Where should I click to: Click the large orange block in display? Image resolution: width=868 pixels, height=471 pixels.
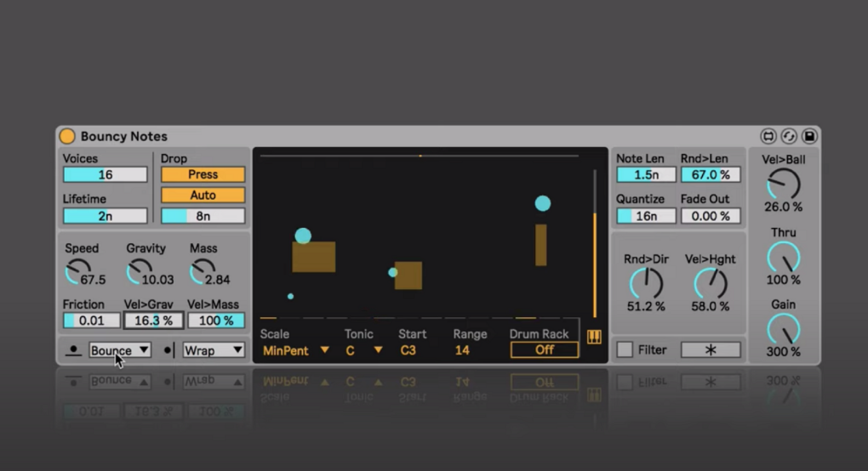314,257
